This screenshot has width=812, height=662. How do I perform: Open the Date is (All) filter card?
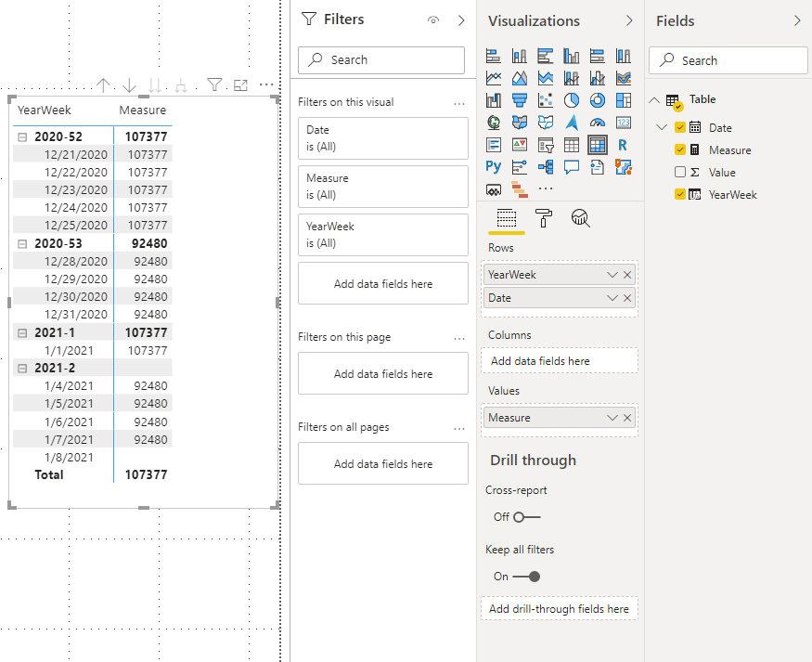(383, 138)
